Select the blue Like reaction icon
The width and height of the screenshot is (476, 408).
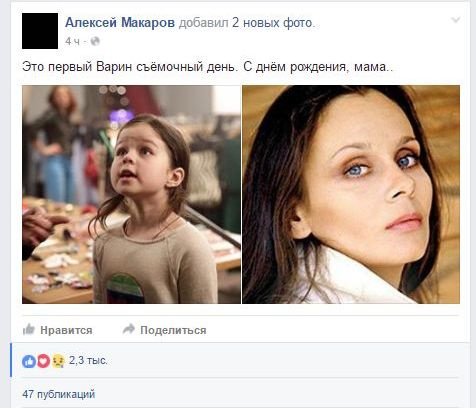coord(29,361)
